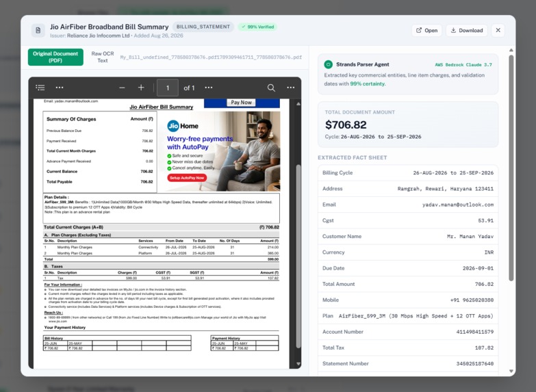
Task: Click the email yadav.manan@outlook.com value
Action: coord(458,205)
